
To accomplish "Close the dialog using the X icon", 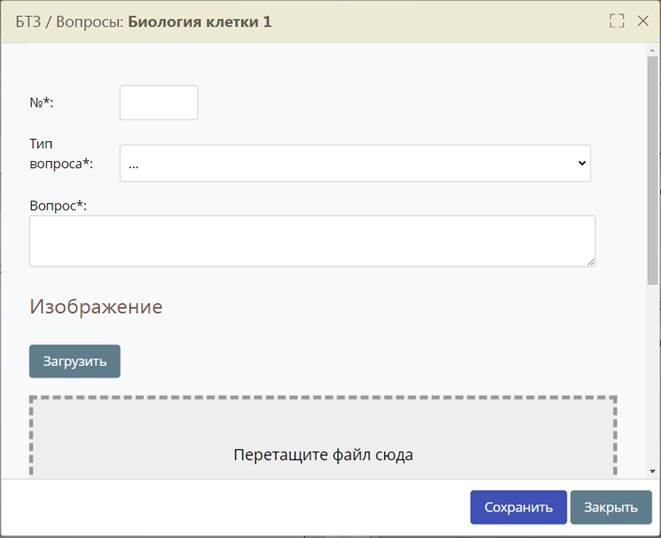I will (x=643, y=21).
